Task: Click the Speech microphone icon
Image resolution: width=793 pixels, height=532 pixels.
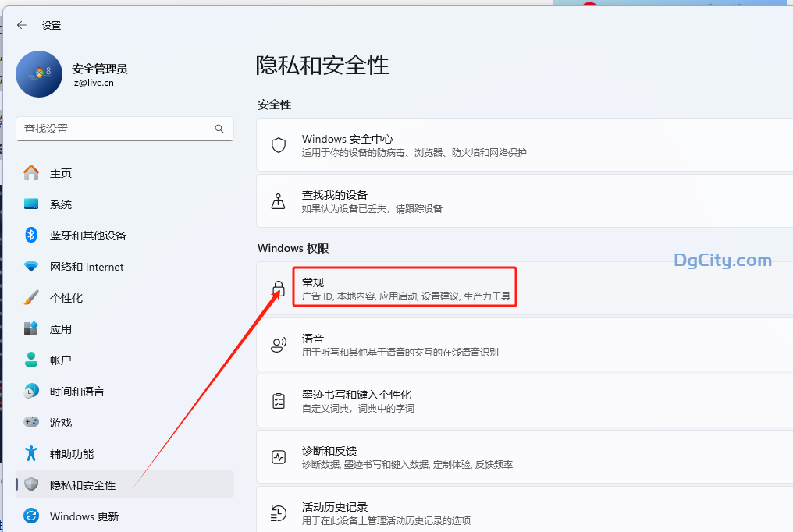Action: pyautogui.click(x=278, y=344)
